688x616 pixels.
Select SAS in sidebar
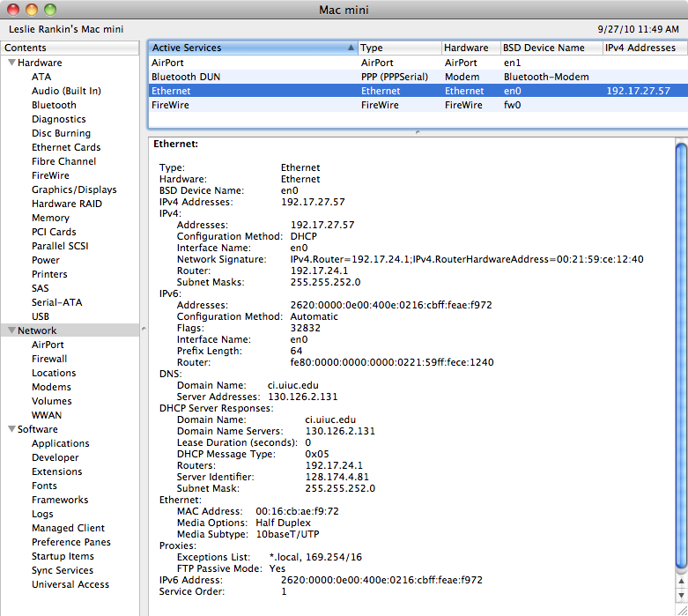click(40, 288)
